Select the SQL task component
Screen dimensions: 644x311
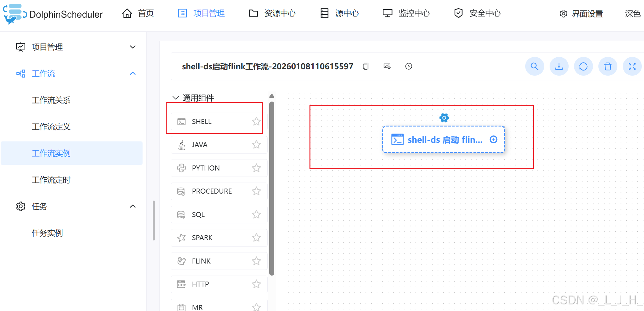tap(219, 215)
